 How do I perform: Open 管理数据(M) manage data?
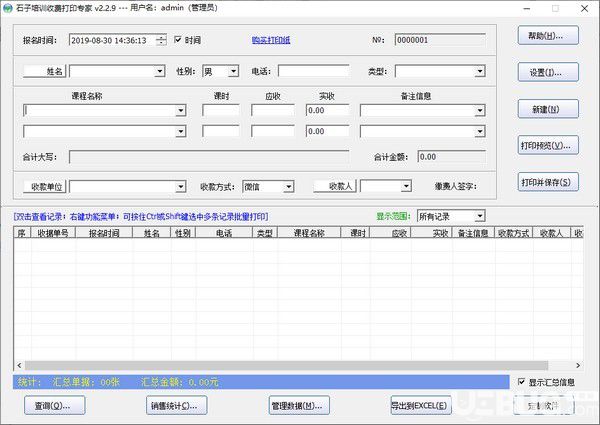pos(299,405)
